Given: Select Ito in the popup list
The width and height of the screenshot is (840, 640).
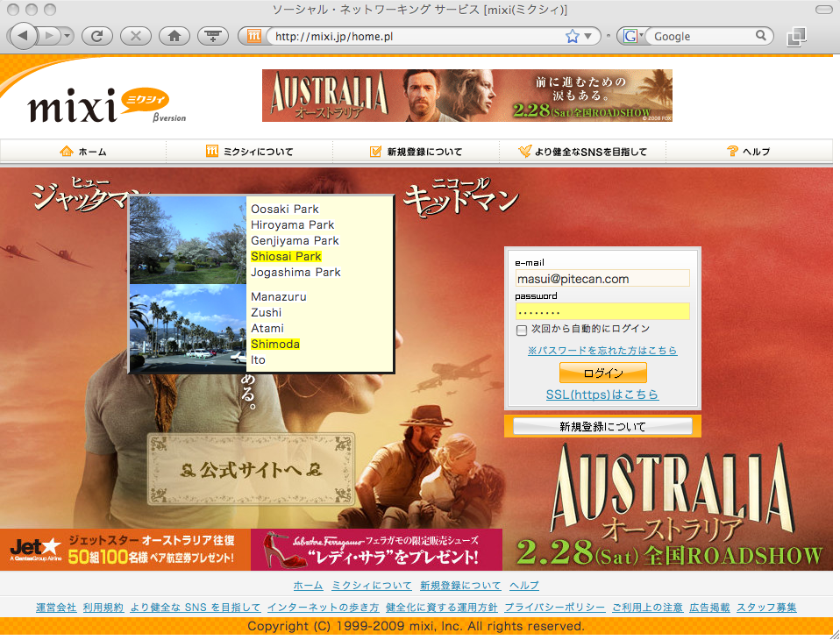Looking at the screenshot, I should pos(258,360).
